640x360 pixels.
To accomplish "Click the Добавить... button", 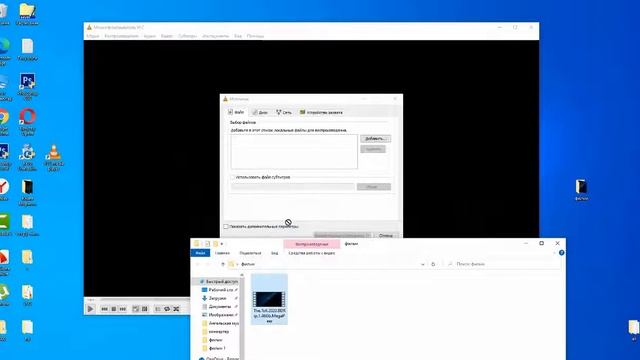I will [375, 139].
